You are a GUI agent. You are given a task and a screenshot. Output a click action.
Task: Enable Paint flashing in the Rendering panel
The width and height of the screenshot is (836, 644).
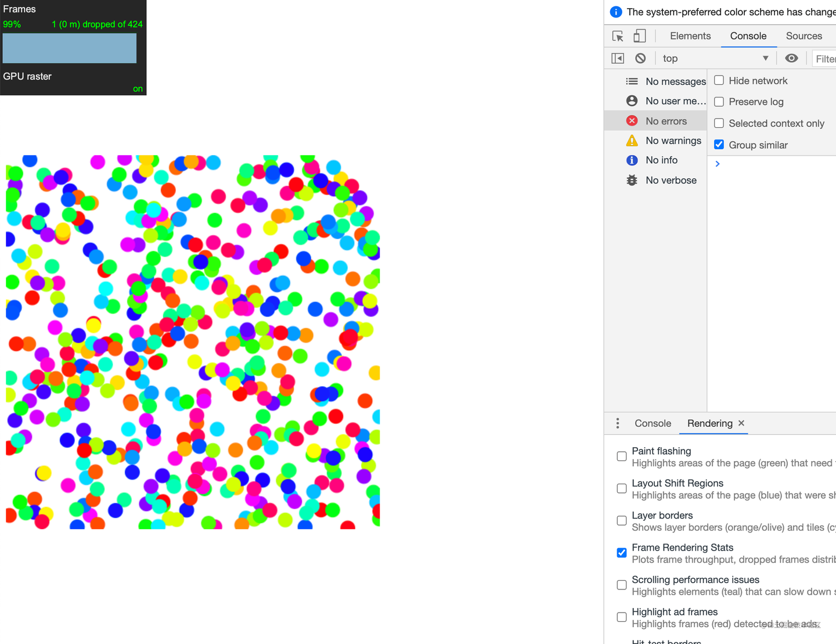point(621,456)
